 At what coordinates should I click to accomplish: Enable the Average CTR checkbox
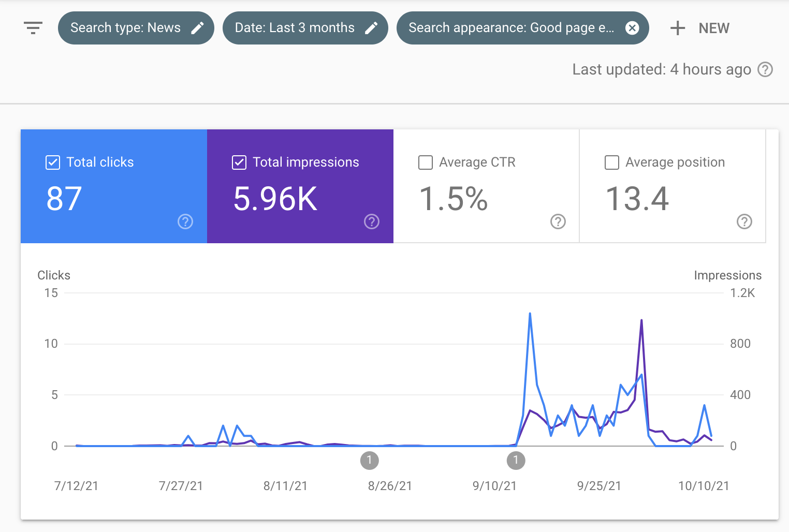tap(425, 162)
